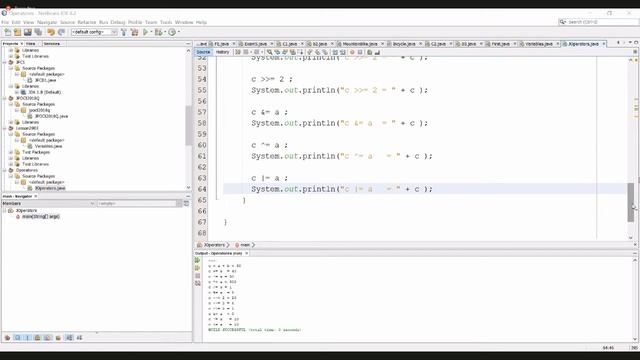
Task: Click the New Project toolbar icon
Action: [x=18, y=32]
